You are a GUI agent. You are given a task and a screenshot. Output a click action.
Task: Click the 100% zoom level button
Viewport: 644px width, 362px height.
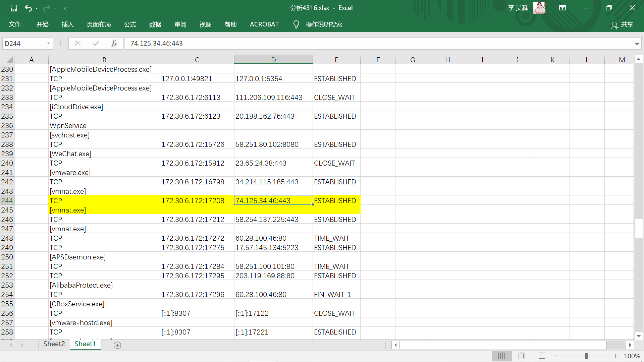click(632, 356)
